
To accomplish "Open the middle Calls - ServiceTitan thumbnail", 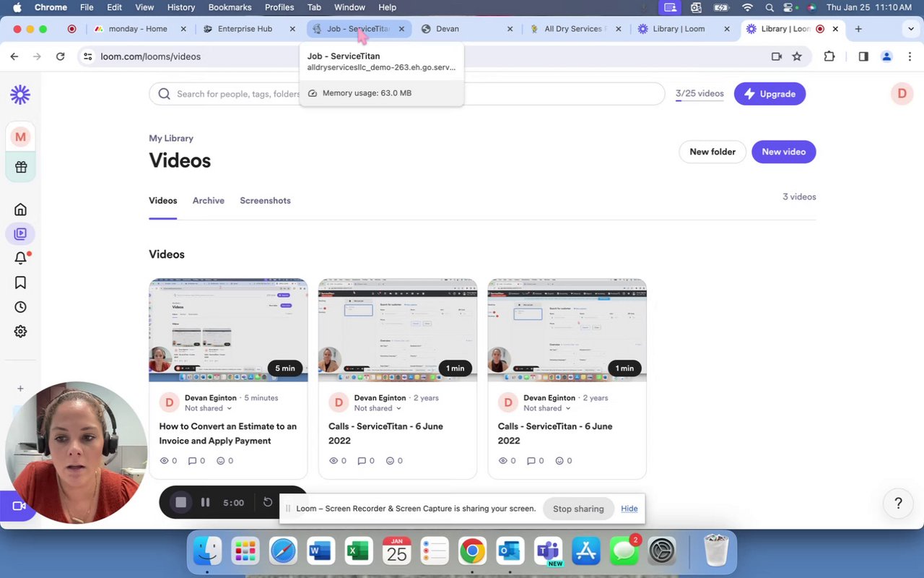I will (398, 330).
